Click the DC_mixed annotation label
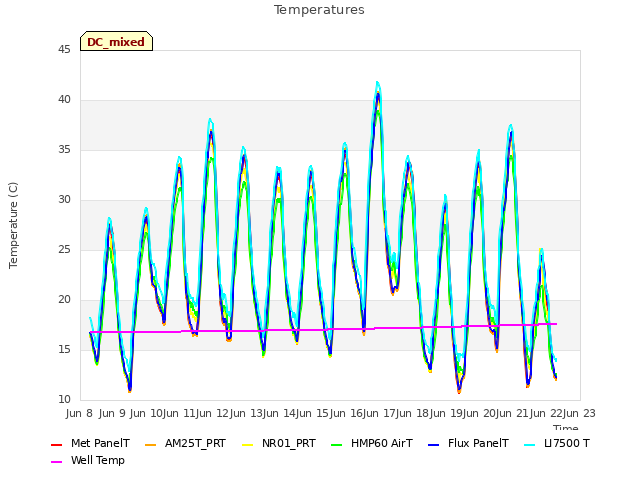Image resolution: width=640 pixels, height=480 pixels. [116, 41]
